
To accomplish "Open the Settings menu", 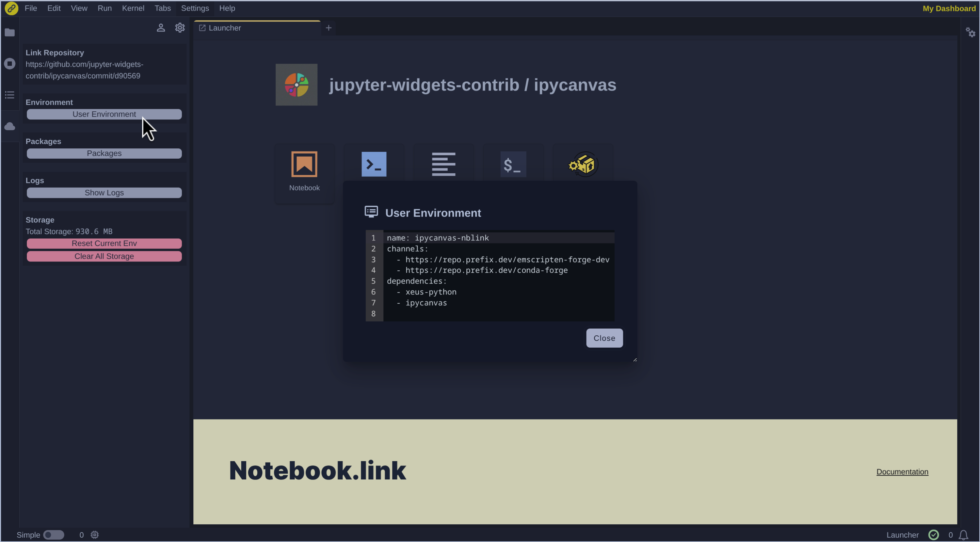I will click(195, 8).
